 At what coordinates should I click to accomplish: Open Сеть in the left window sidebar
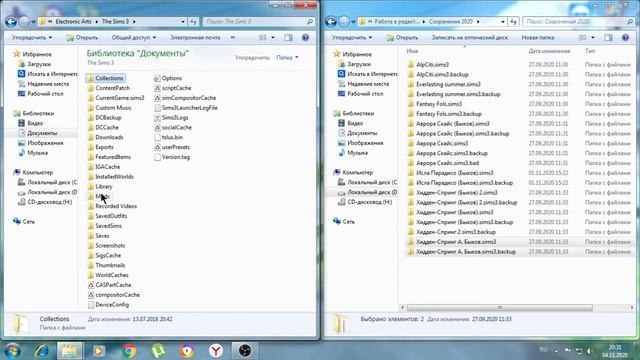coord(24,222)
